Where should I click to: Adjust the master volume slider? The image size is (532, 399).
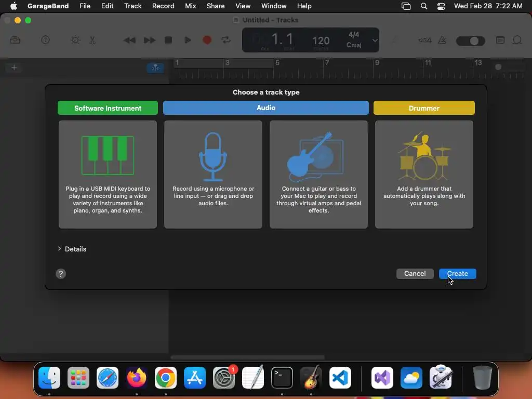click(470, 41)
